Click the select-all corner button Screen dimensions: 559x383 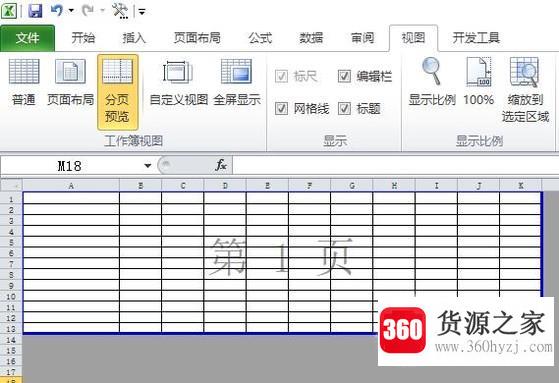click(11, 185)
